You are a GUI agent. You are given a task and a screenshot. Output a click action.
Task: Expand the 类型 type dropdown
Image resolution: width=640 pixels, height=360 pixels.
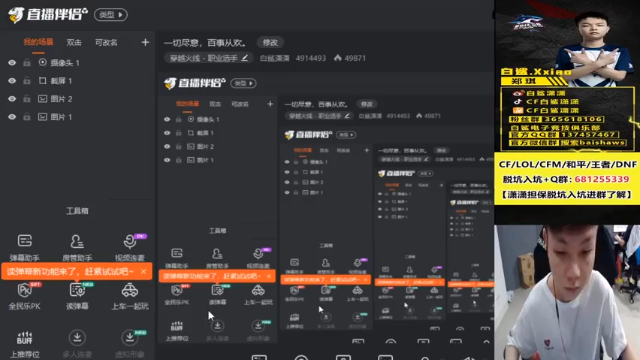(x=111, y=15)
